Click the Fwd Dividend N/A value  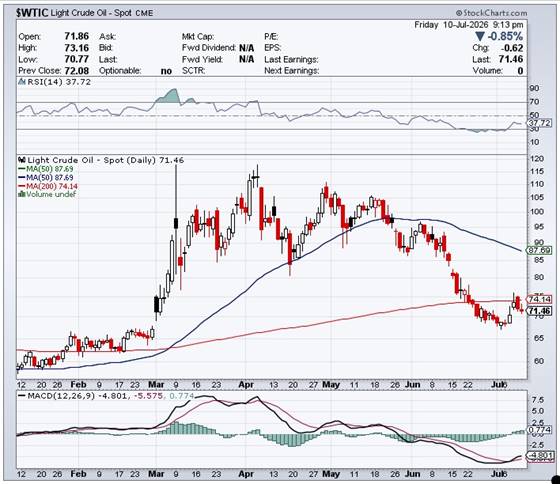(246, 48)
